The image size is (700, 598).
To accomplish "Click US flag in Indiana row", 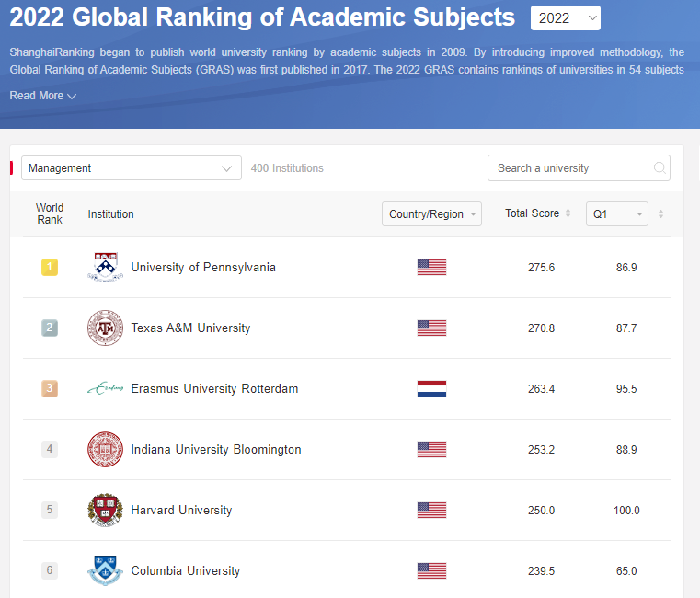I will coord(431,449).
